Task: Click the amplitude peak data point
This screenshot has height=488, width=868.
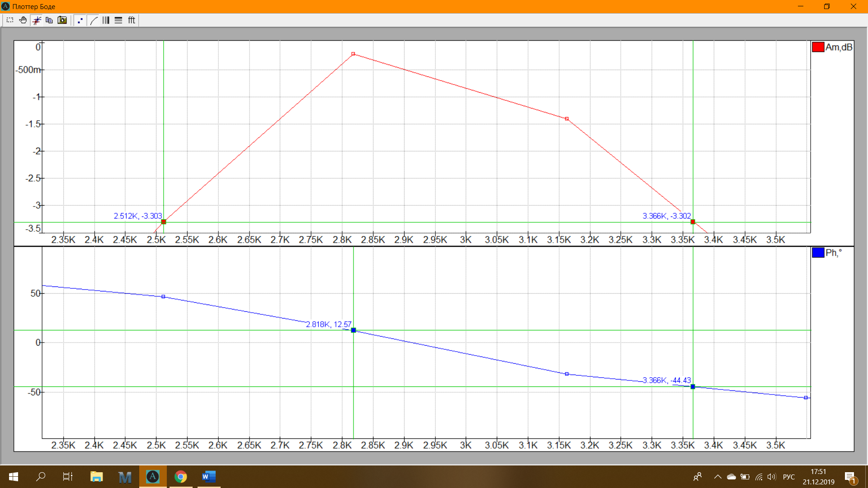Action: tap(354, 54)
